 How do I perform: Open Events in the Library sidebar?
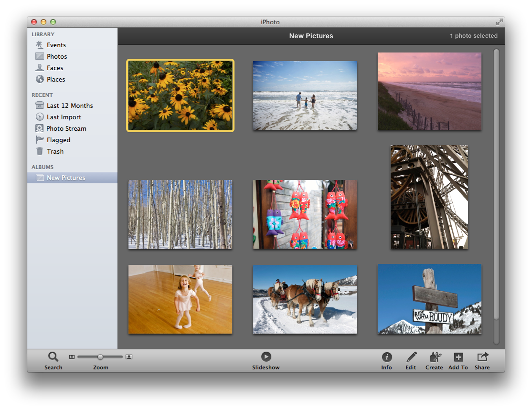(56, 45)
